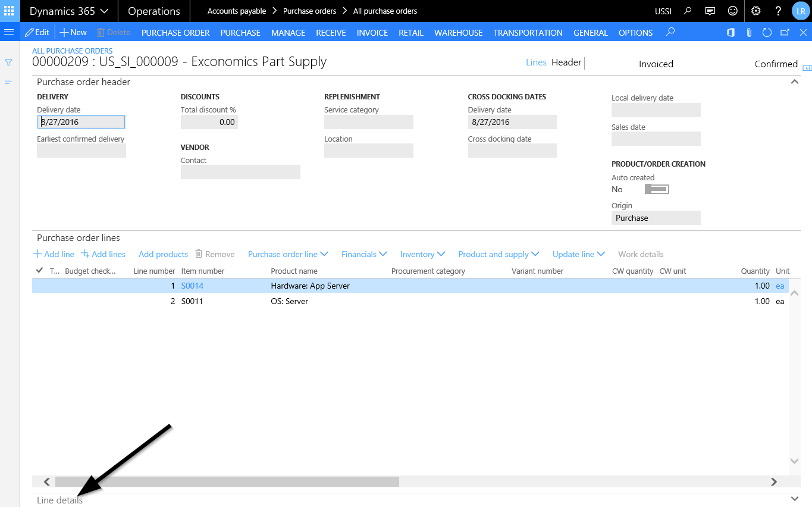Open the Product and supply dropdown
The height and width of the screenshot is (507, 812).
click(x=499, y=254)
